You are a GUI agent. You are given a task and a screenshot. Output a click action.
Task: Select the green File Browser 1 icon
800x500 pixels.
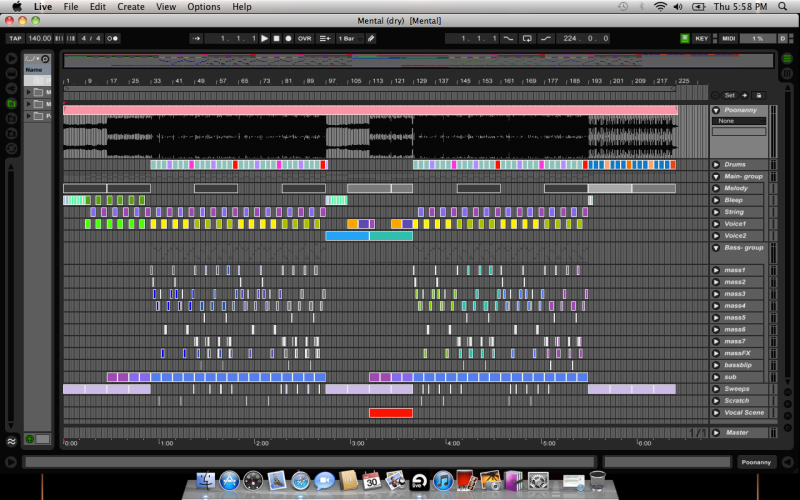pyautogui.click(x=11, y=104)
